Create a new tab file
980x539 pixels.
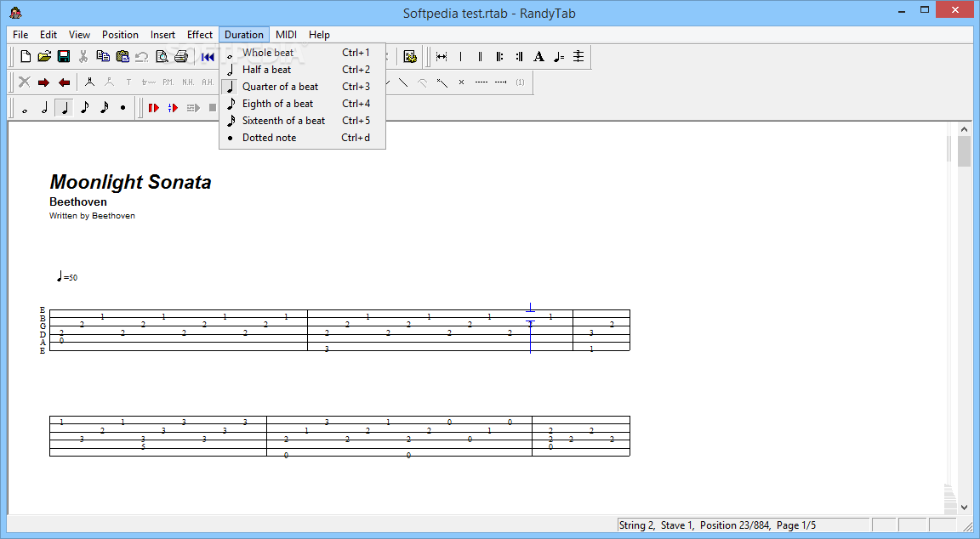pos(25,57)
